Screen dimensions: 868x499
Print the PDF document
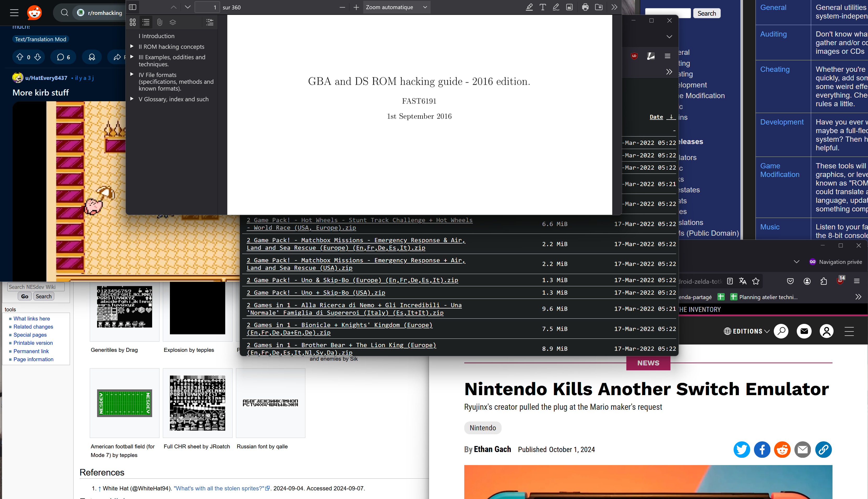pyautogui.click(x=585, y=7)
